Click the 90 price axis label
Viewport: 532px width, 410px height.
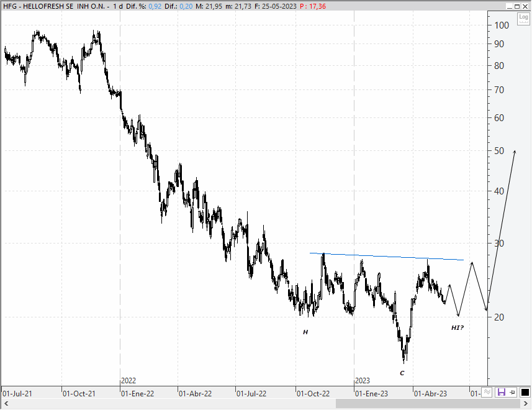[x=499, y=43]
